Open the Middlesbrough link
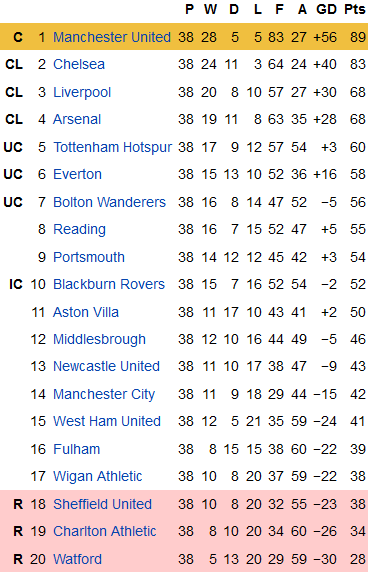 100,340
